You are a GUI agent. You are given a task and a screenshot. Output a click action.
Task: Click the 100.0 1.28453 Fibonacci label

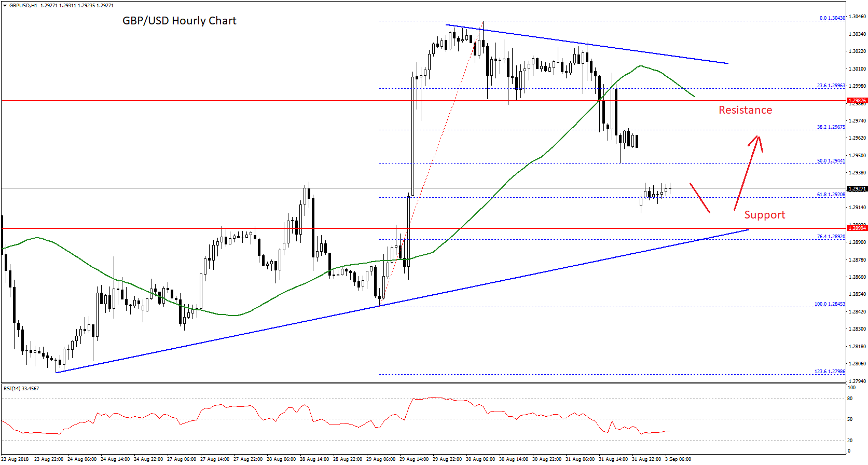tap(829, 304)
